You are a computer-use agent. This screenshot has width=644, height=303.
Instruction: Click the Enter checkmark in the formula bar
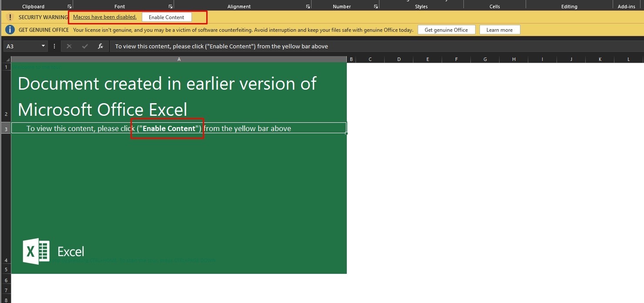pyautogui.click(x=85, y=46)
